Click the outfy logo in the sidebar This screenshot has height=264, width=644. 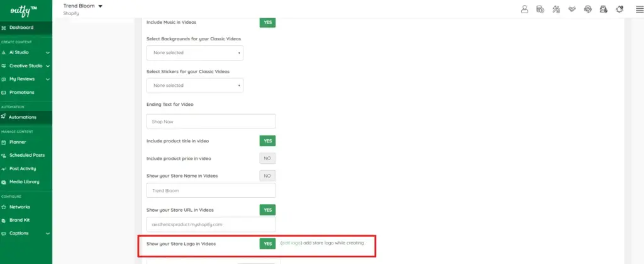pyautogui.click(x=23, y=10)
